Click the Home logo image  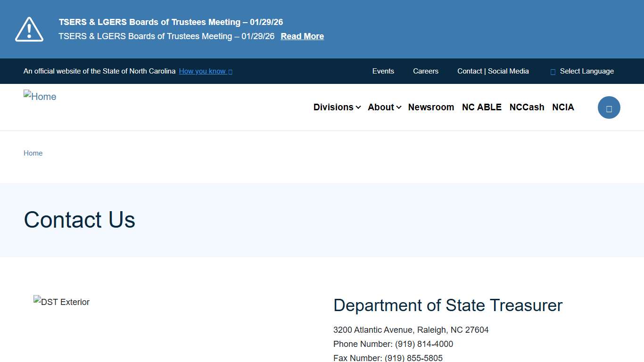coord(40,97)
